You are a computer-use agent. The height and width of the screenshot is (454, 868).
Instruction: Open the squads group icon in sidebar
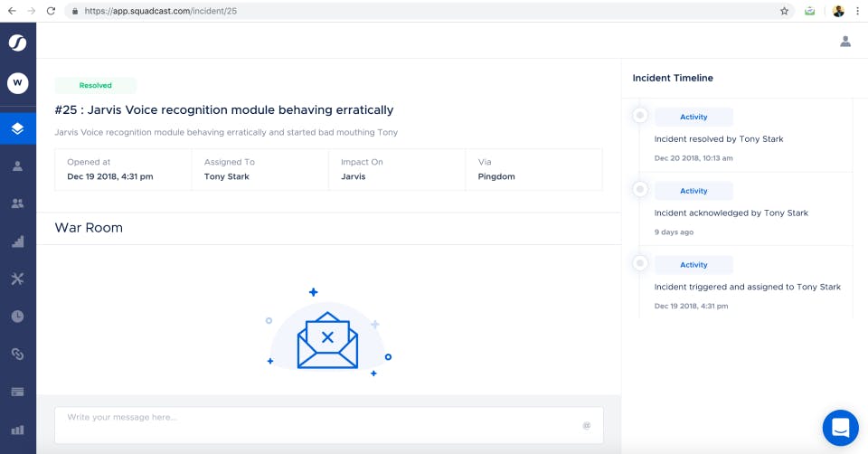click(18, 203)
